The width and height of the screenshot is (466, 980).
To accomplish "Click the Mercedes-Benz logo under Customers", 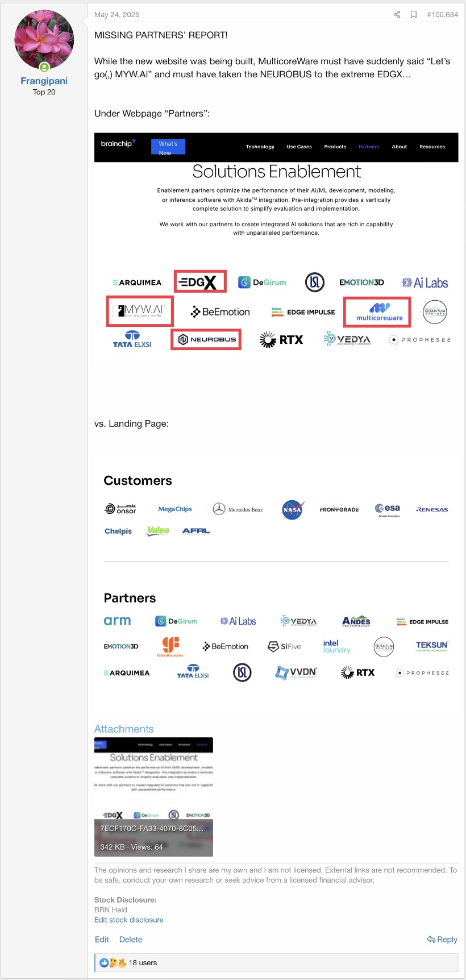I will pyautogui.click(x=238, y=509).
